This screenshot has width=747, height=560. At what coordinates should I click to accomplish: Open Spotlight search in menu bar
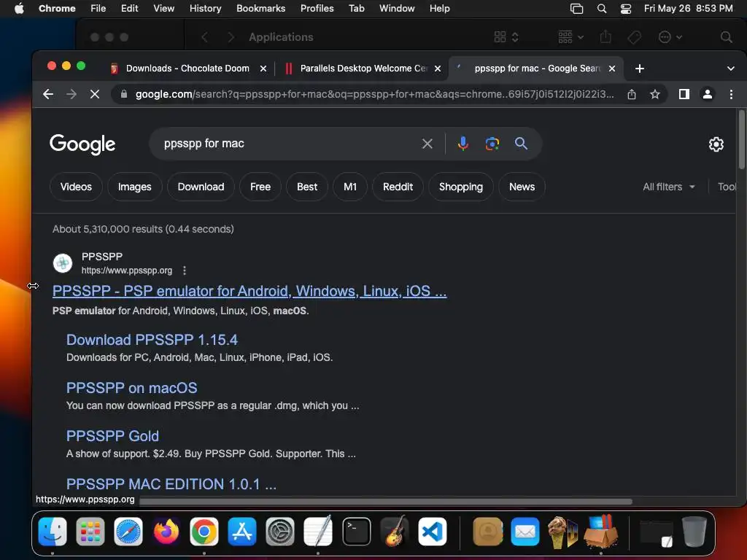click(602, 9)
